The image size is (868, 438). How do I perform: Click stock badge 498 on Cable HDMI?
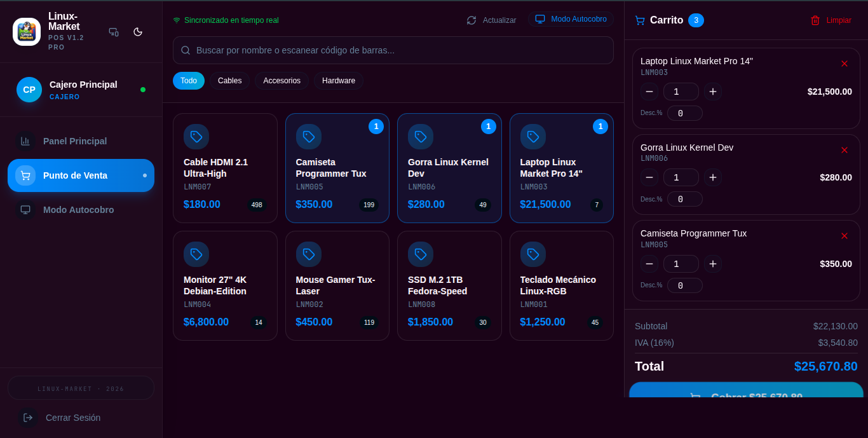click(x=257, y=205)
